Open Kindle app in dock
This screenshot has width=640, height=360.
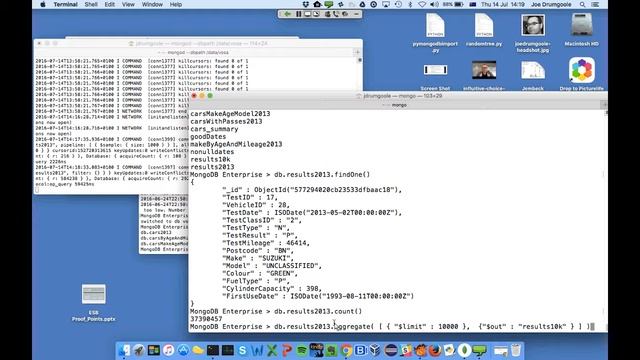(316, 350)
